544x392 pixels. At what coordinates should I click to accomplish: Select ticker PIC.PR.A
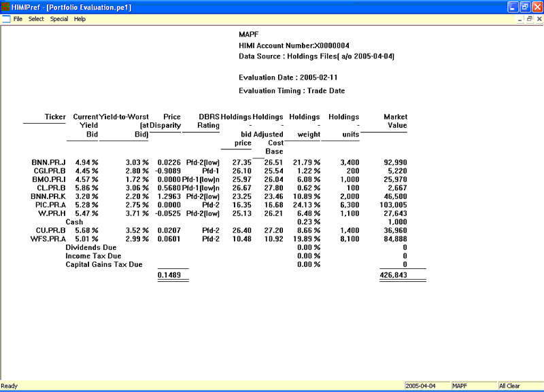[x=50, y=205]
